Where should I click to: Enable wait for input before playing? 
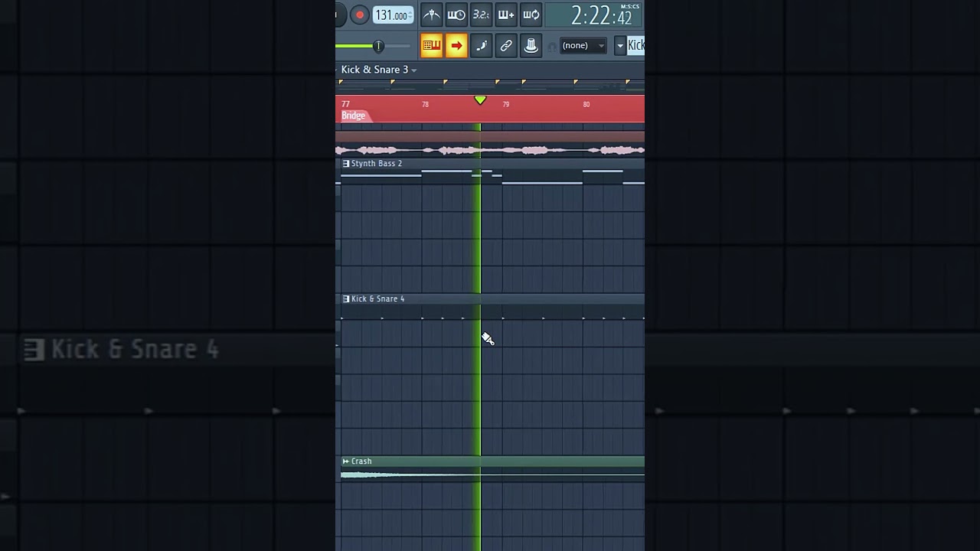coord(456,15)
